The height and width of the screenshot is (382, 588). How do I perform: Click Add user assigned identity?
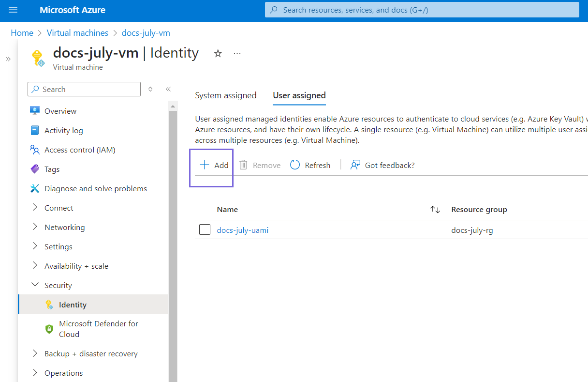click(x=214, y=165)
